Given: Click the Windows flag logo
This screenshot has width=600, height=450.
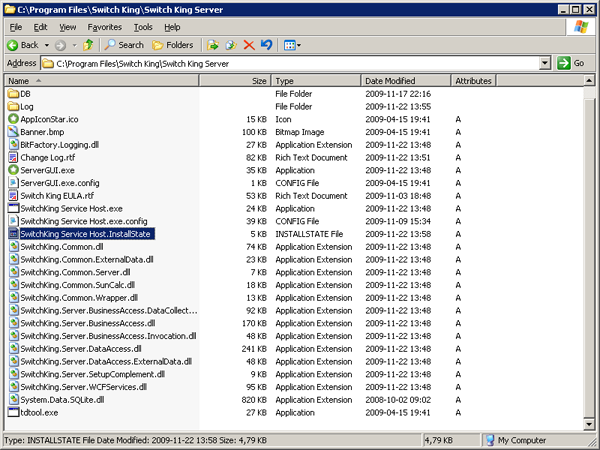Looking at the screenshot, I should pyautogui.click(x=581, y=27).
